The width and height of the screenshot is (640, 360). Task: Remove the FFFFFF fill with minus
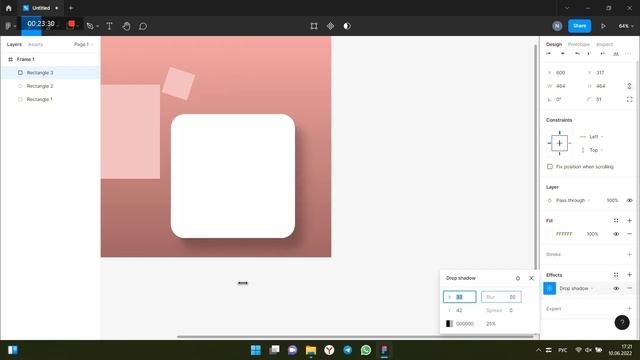pos(629,234)
